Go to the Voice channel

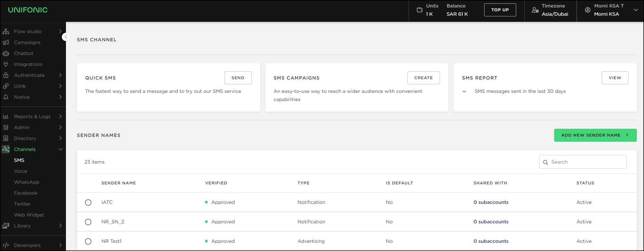point(20,171)
